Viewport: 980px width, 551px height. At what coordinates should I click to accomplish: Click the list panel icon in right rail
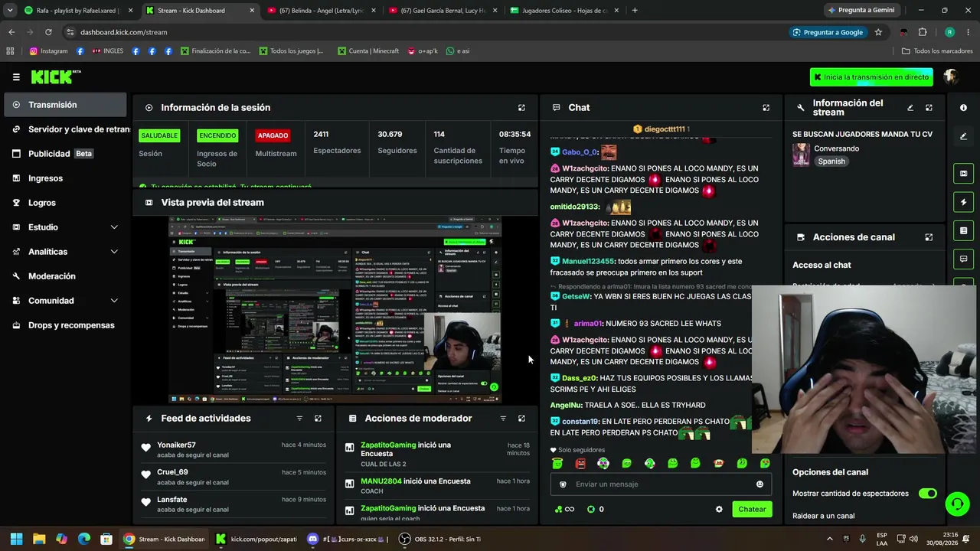tap(963, 230)
